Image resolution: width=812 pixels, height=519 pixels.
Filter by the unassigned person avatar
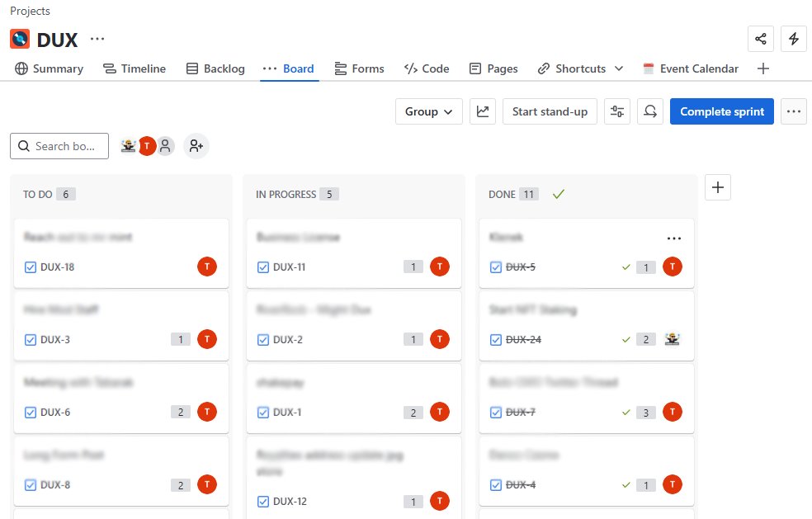165,146
